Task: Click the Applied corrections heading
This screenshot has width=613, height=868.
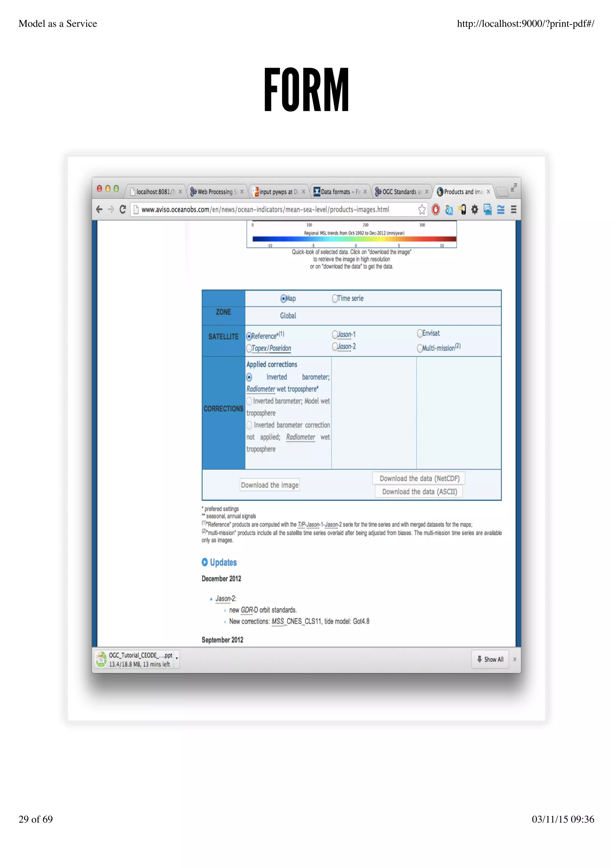Action: coord(271,365)
